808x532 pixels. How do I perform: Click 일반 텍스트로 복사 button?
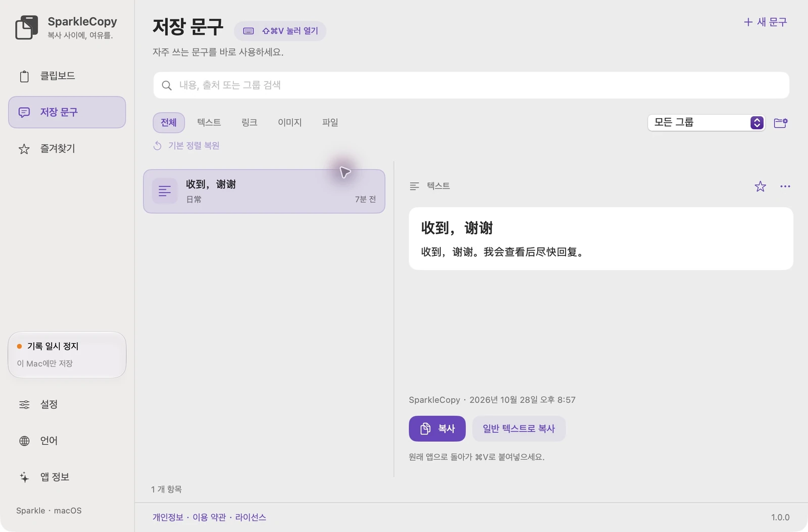click(519, 429)
